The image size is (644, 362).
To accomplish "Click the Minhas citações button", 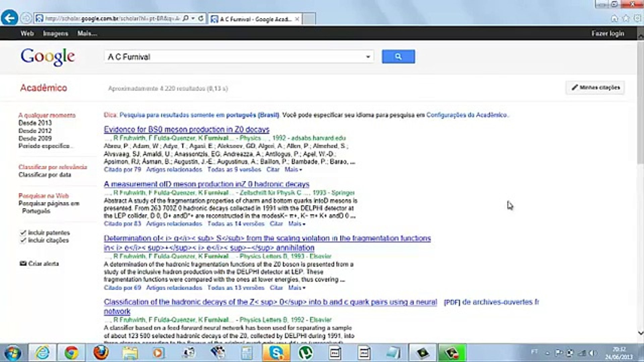I will (x=595, y=87).
